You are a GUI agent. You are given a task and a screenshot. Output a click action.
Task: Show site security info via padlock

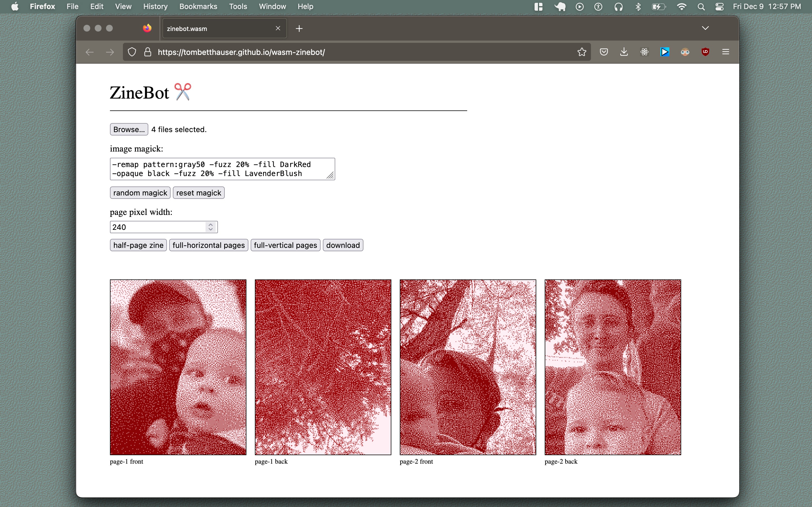point(148,52)
